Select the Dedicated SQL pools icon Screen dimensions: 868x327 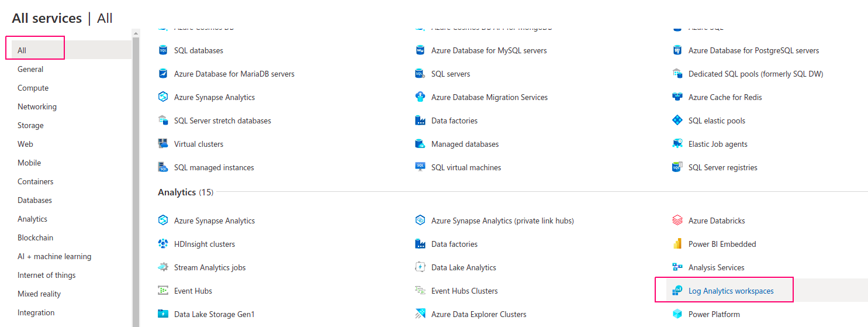[677, 74]
